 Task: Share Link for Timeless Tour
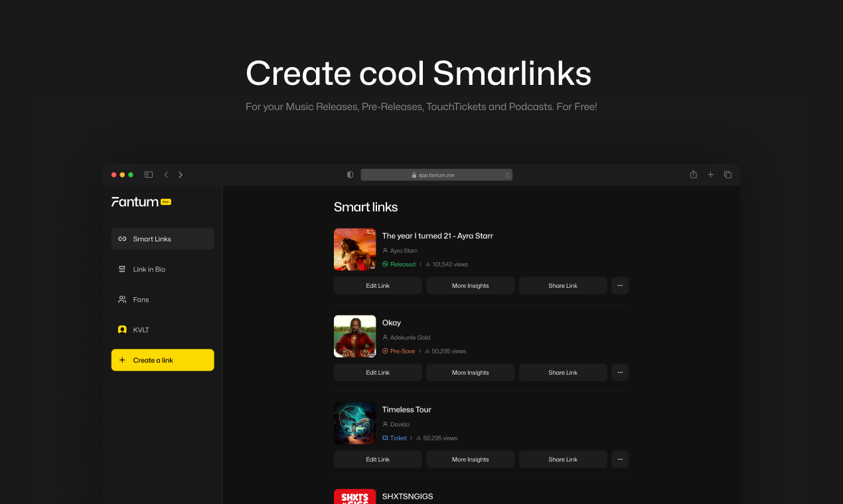[563, 460]
